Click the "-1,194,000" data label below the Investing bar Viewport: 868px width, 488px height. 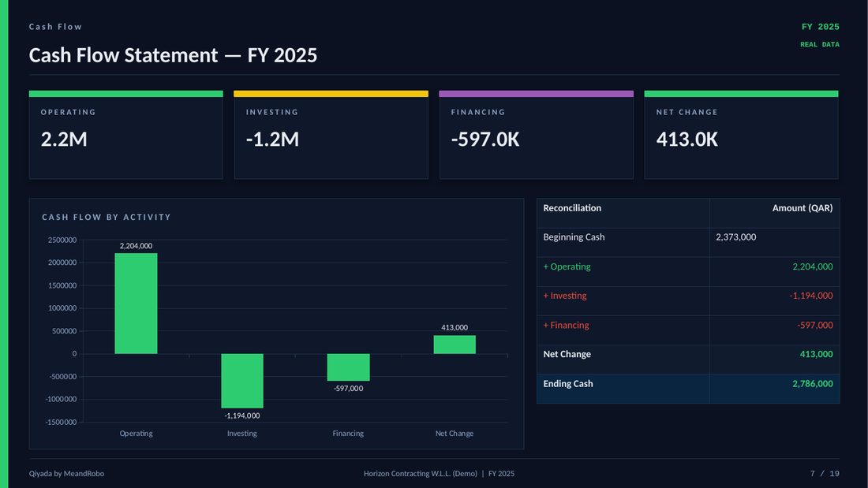pyautogui.click(x=242, y=415)
